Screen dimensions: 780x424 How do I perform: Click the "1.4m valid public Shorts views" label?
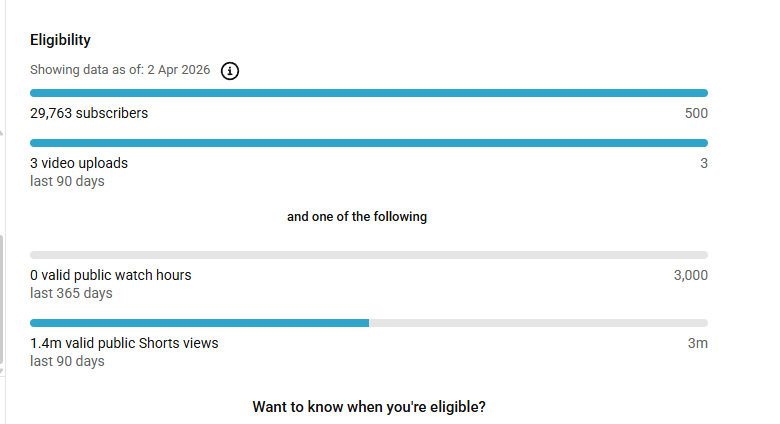tap(124, 343)
